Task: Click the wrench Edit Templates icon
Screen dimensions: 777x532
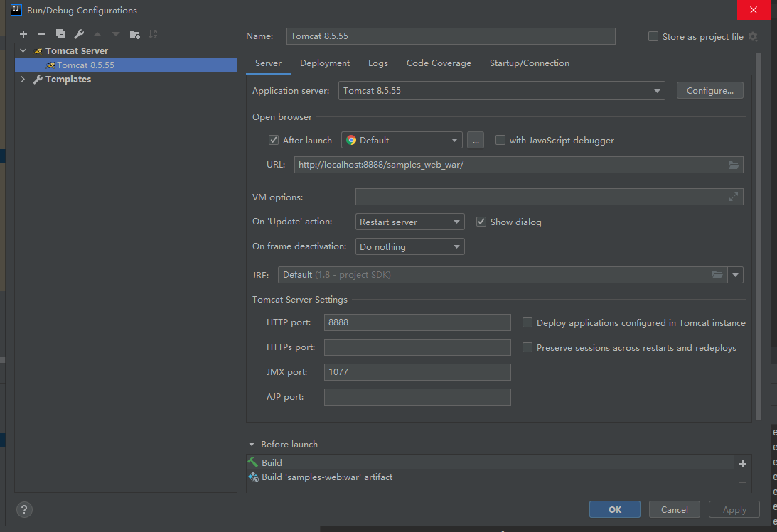Action: coord(79,34)
